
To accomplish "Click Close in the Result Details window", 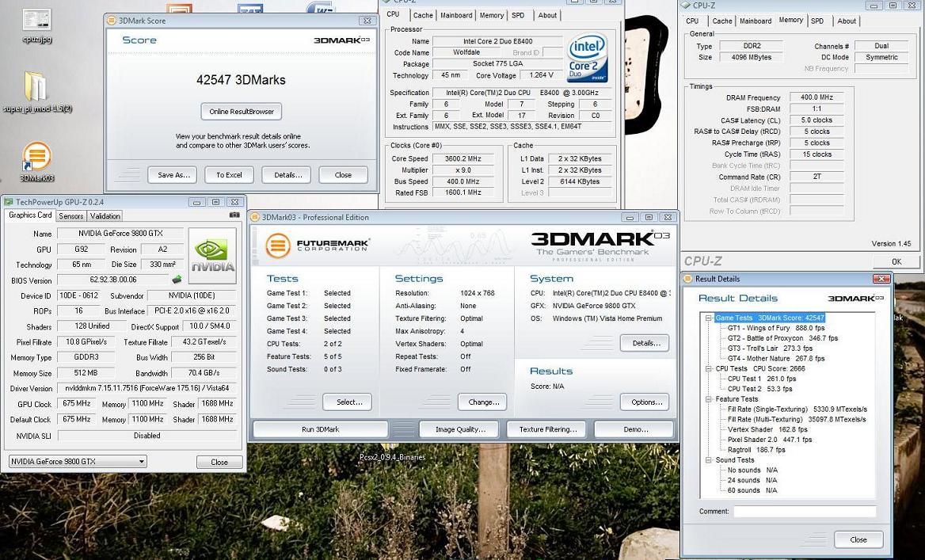I will click(x=858, y=539).
